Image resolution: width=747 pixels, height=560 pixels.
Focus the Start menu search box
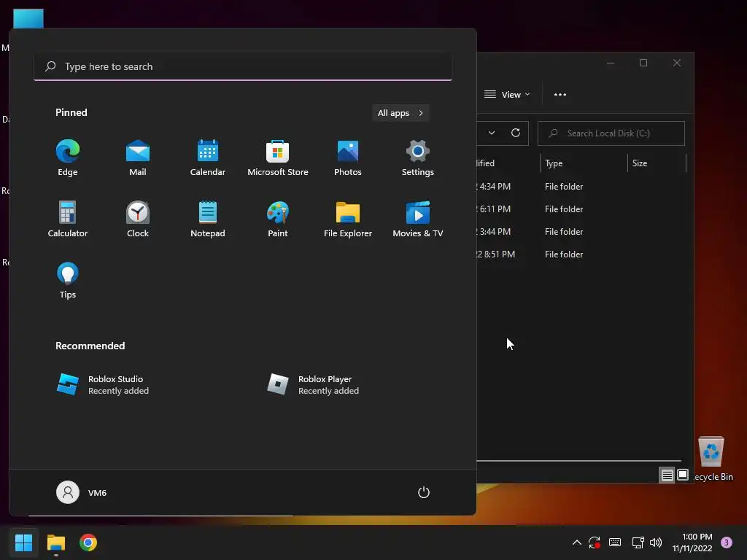(x=243, y=66)
